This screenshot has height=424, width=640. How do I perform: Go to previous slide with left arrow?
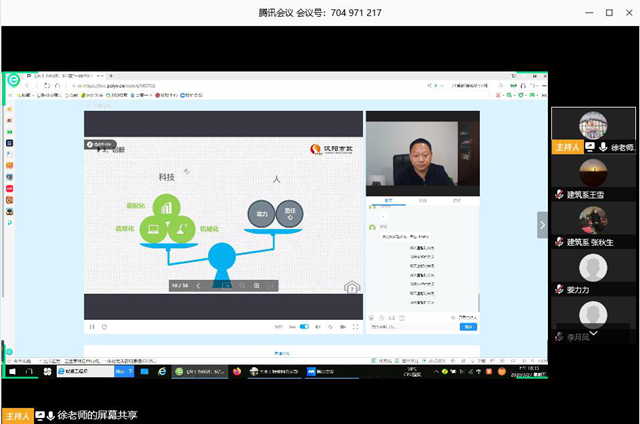[198, 286]
